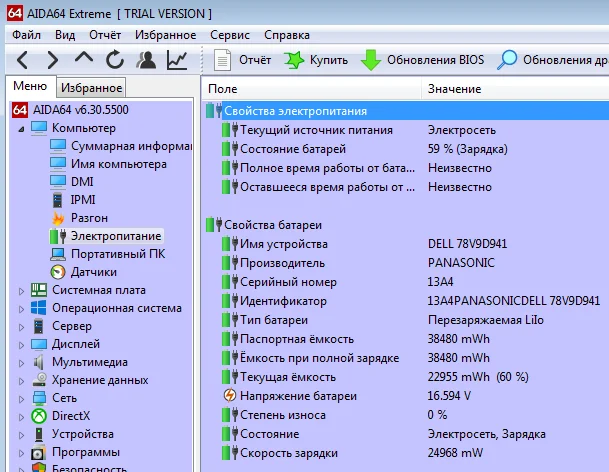The height and width of the screenshot is (472, 609).
Task: Select DMI in the tree
Action: point(82,182)
